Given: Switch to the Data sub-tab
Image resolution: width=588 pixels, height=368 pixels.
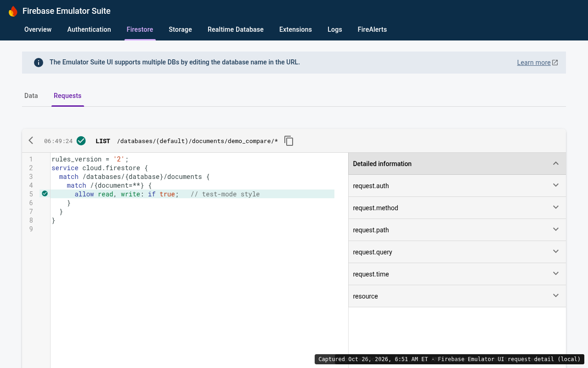Looking at the screenshot, I should 31,96.
